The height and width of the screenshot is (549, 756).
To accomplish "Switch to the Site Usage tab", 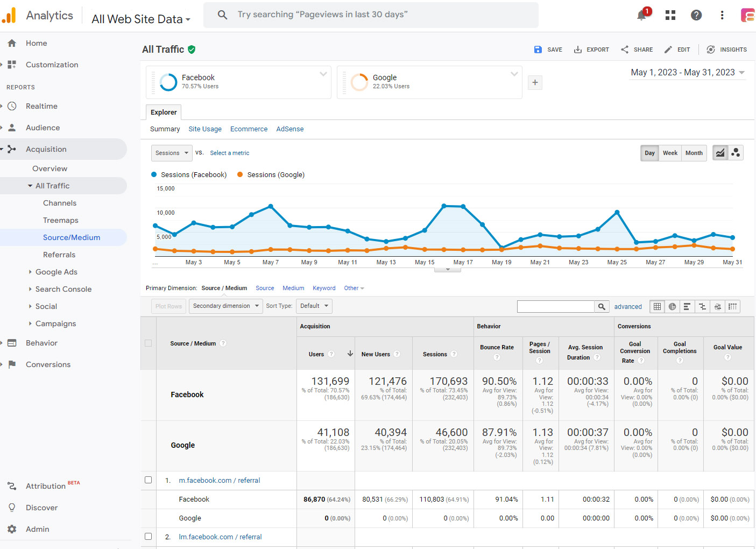I will [x=205, y=129].
